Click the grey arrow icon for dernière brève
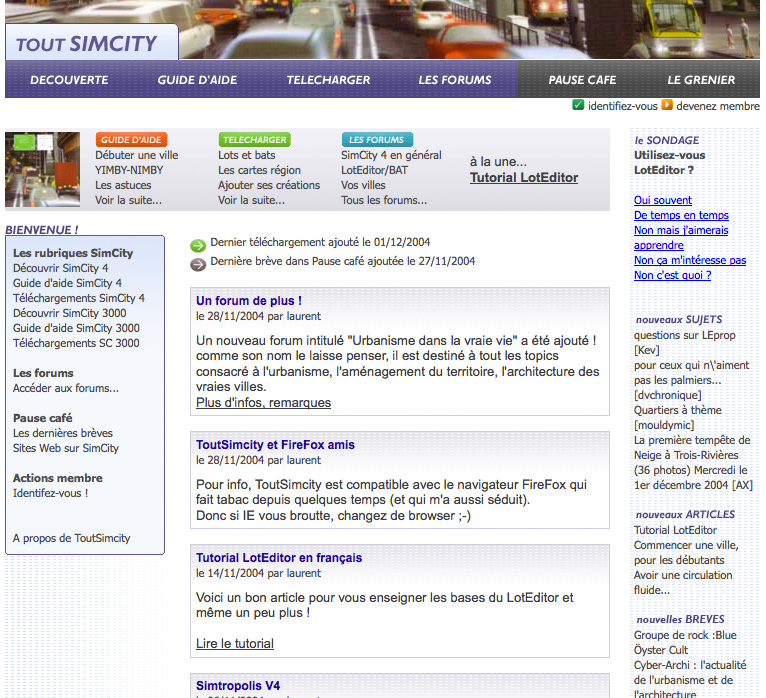The width and height of the screenshot is (766, 698). click(198, 264)
